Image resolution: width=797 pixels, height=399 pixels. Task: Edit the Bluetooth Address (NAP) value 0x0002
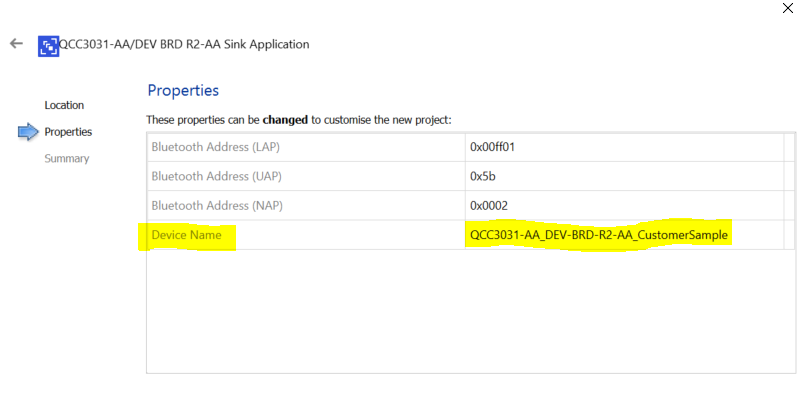click(x=624, y=205)
